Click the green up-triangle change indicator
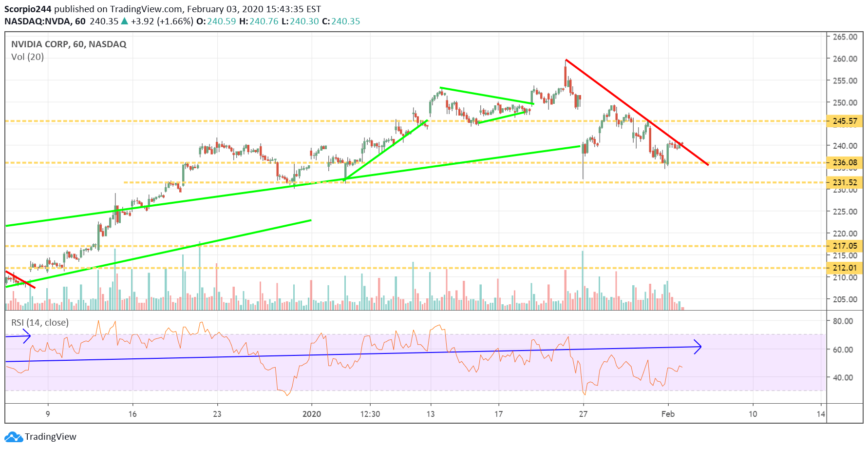Screen dimensions: 868x450 click(125, 21)
